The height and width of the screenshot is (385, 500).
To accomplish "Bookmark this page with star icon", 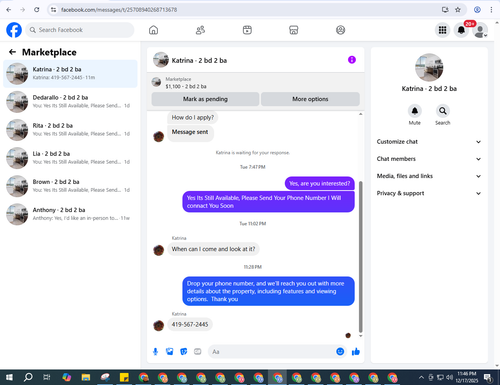I will 458,10.
